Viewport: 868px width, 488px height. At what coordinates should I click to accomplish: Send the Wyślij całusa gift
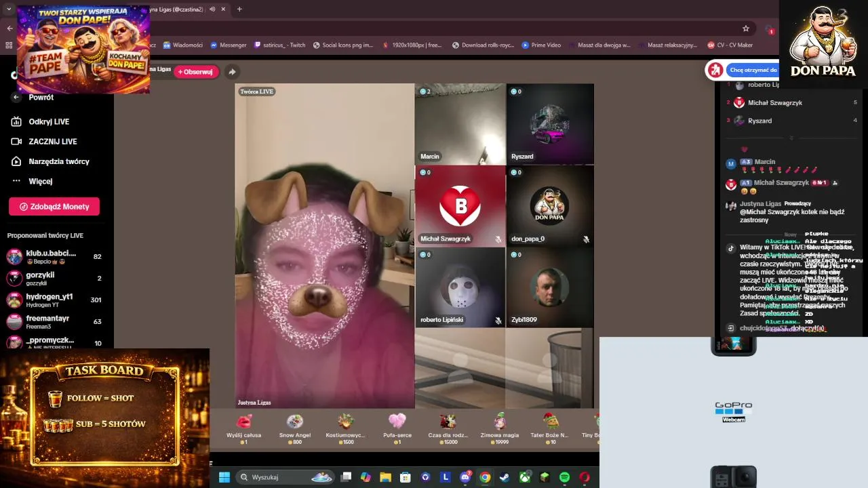point(244,428)
